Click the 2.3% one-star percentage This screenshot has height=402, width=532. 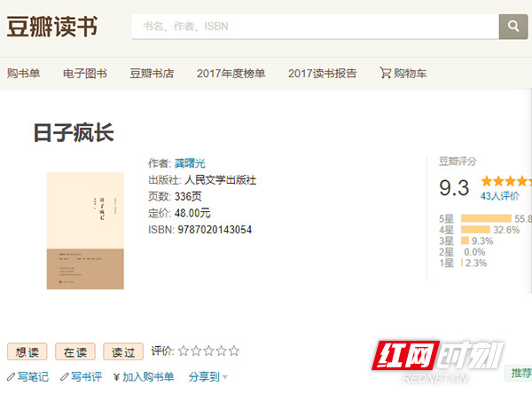point(476,264)
